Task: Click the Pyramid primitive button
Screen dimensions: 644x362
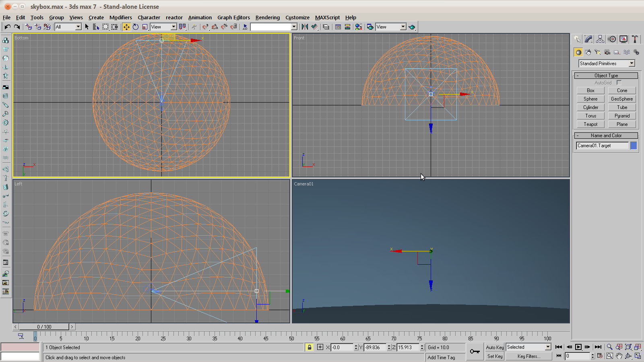Action: pos(622,116)
